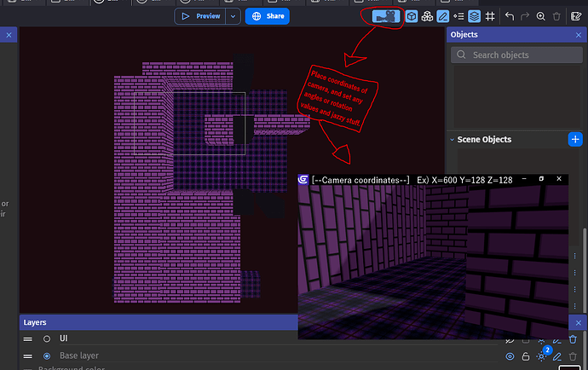
Task: Open the instances list icon
Action: coord(459,16)
